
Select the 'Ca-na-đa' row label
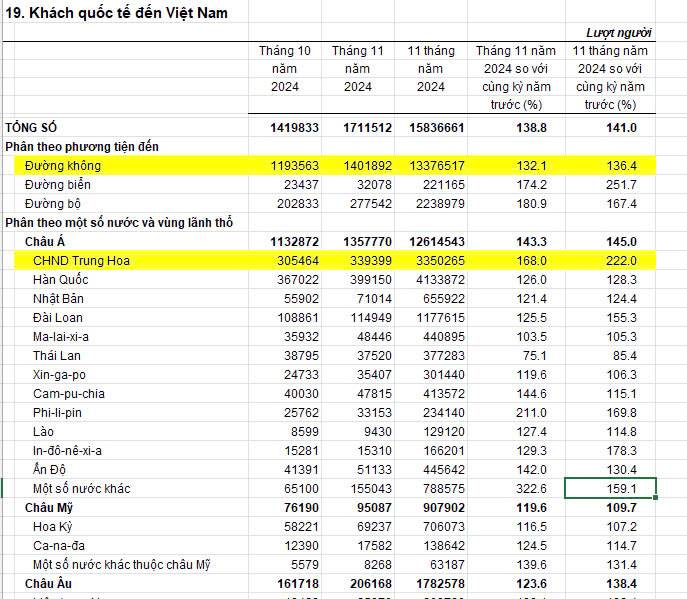[59, 546]
